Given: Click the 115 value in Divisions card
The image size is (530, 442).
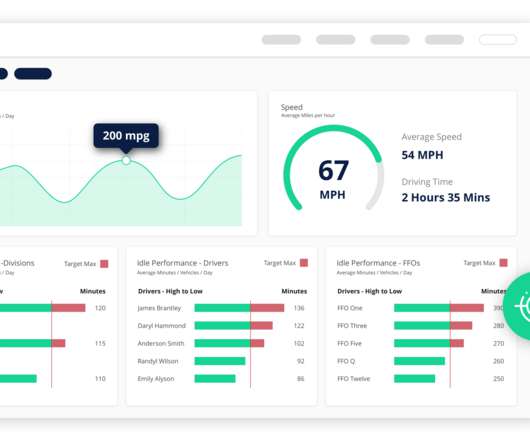Looking at the screenshot, I should click(100, 343).
